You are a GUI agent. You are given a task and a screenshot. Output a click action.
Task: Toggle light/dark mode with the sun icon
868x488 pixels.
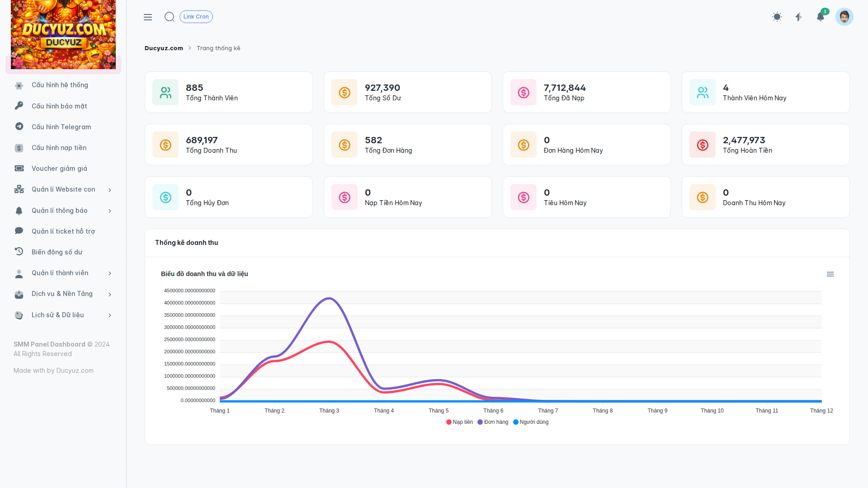(x=777, y=17)
